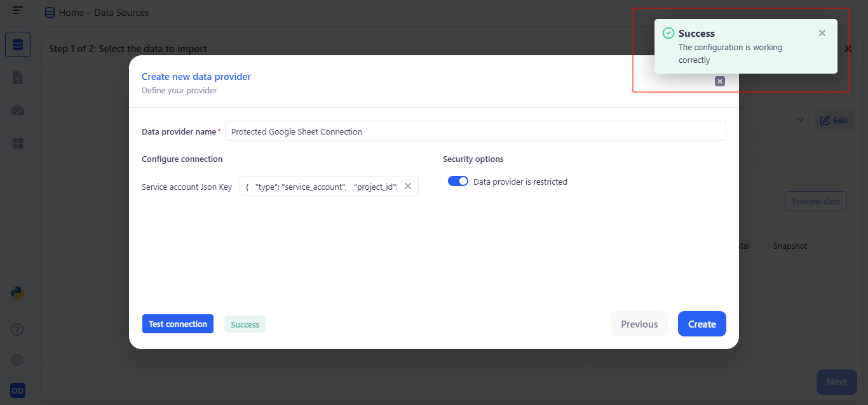Click the OD user avatar
Viewport: 868px width, 405px height.
[x=18, y=390]
